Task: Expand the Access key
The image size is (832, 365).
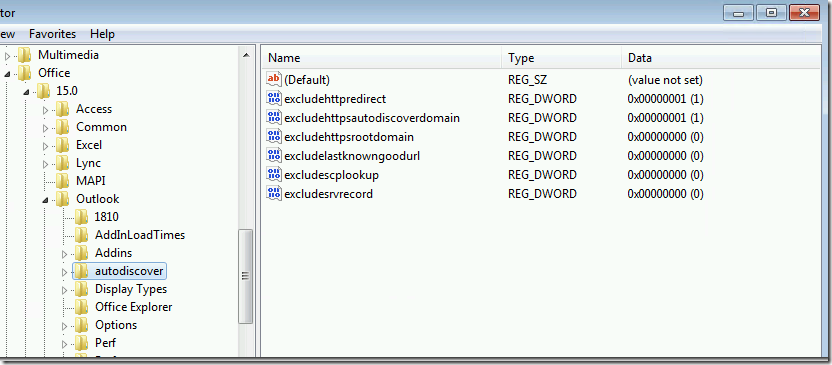Action: pos(46,110)
